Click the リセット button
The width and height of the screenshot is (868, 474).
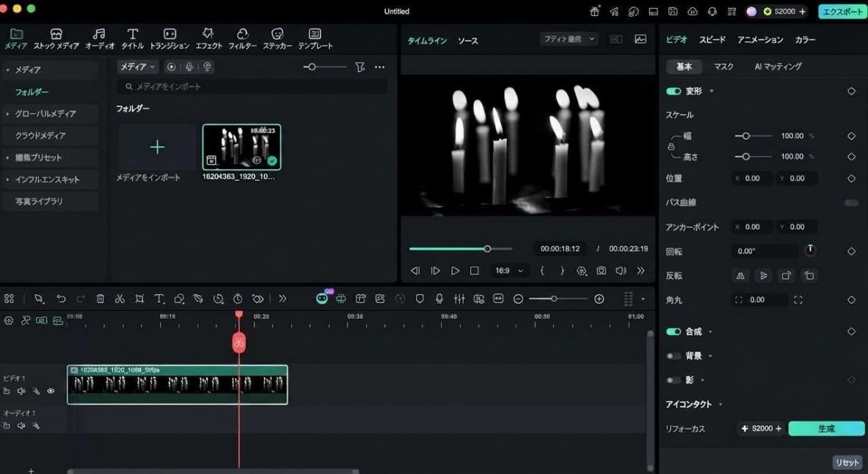(847, 463)
